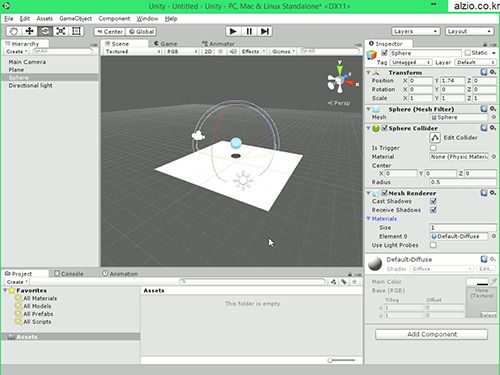Uncheck Receive Shadows
500x375 pixels.
coord(433,210)
